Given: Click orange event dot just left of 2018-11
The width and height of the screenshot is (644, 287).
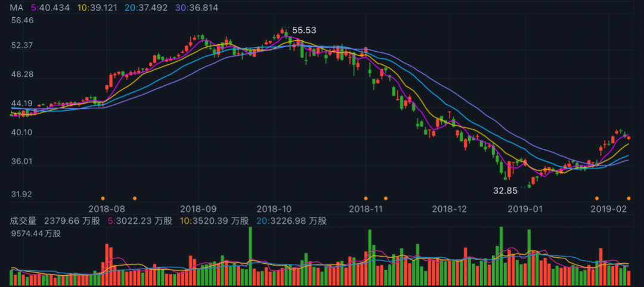Looking at the screenshot, I should click(x=366, y=198).
